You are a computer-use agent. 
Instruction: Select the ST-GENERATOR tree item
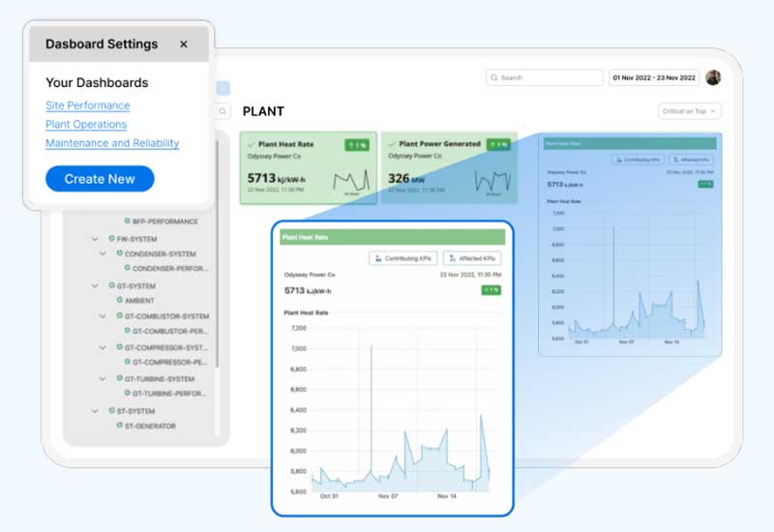click(x=150, y=427)
